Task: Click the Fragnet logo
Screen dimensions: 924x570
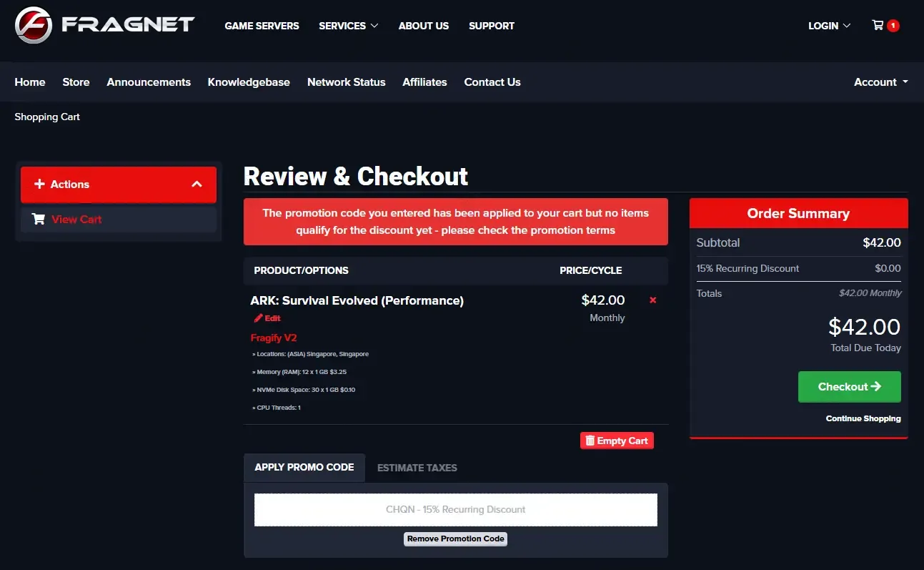Action: click(x=104, y=25)
